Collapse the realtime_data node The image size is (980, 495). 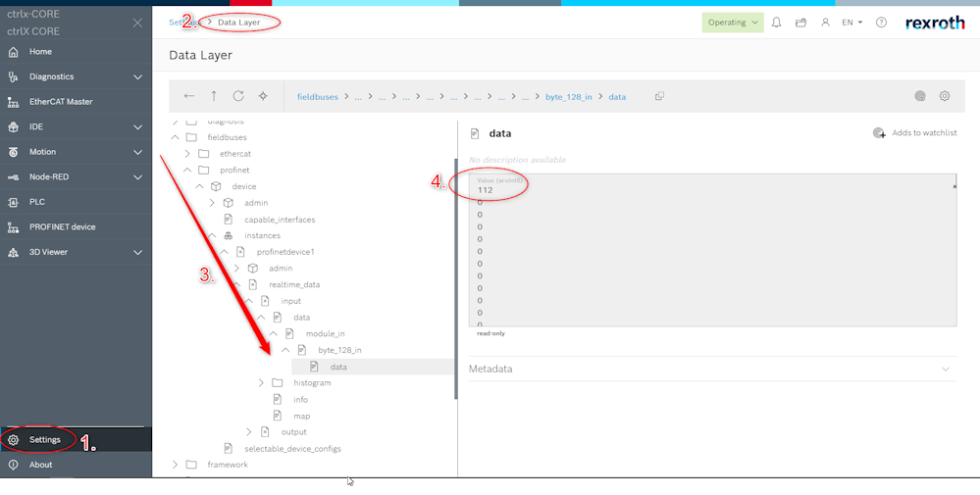236,284
